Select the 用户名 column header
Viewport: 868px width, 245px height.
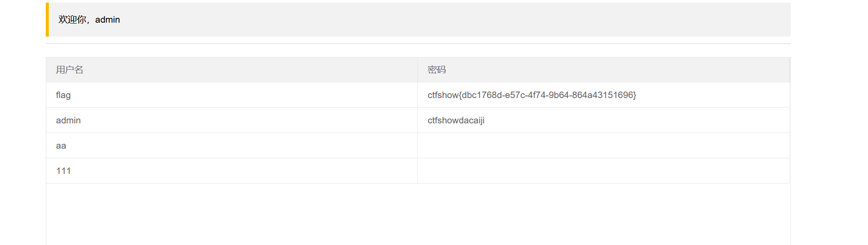click(x=231, y=70)
